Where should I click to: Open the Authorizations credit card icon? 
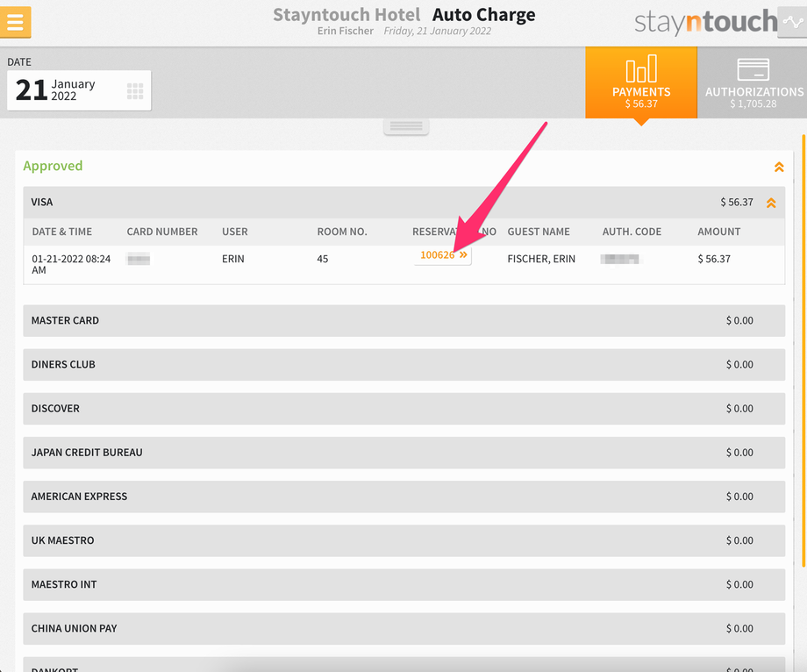[753, 69]
